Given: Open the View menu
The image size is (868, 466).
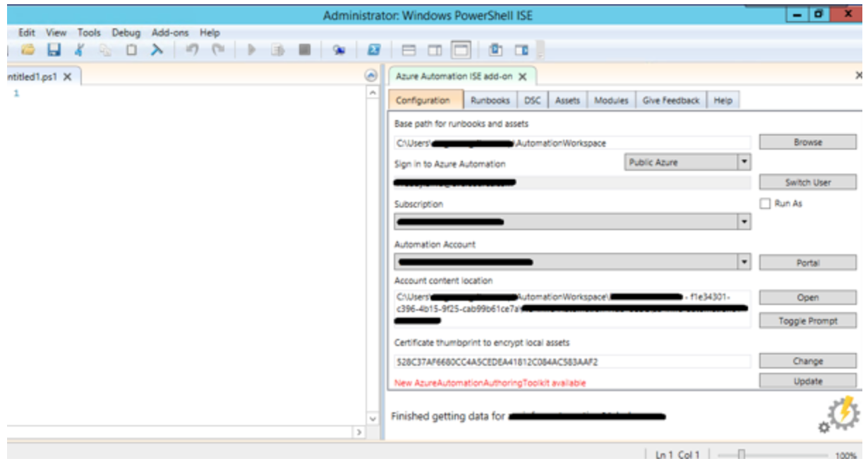Looking at the screenshot, I should 56,32.
